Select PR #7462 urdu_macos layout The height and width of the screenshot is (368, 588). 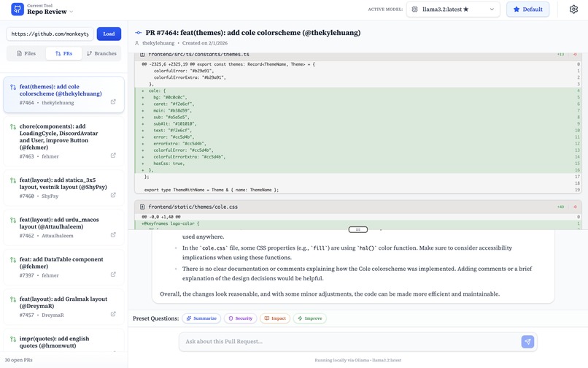click(x=63, y=228)
